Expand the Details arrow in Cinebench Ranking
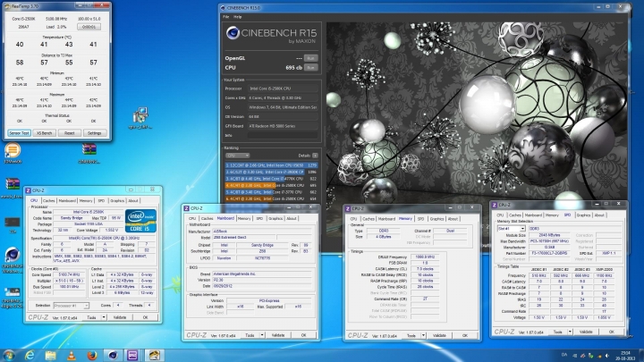The width and height of the screenshot is (644, 362). click(316, 155)
